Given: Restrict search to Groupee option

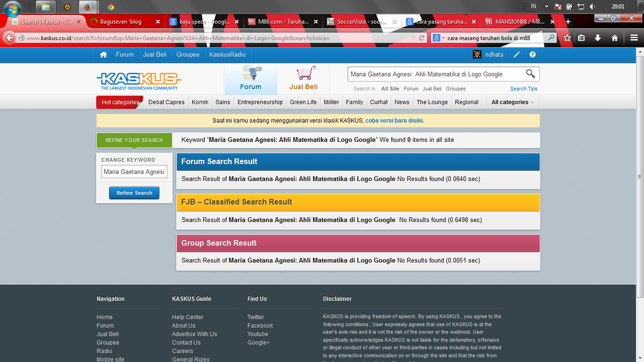Looking at the screenshot, I should (456, 88).
